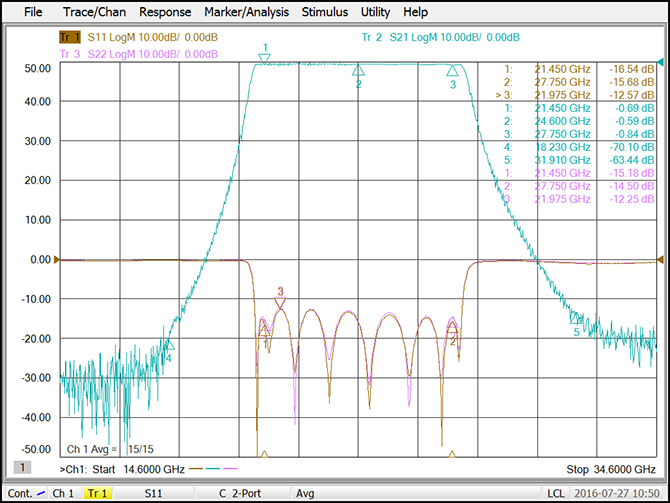This screenshot has width=670, height=503.
Task: Click S11 marker 1 on return loss trace
Action: click(264, 329)
